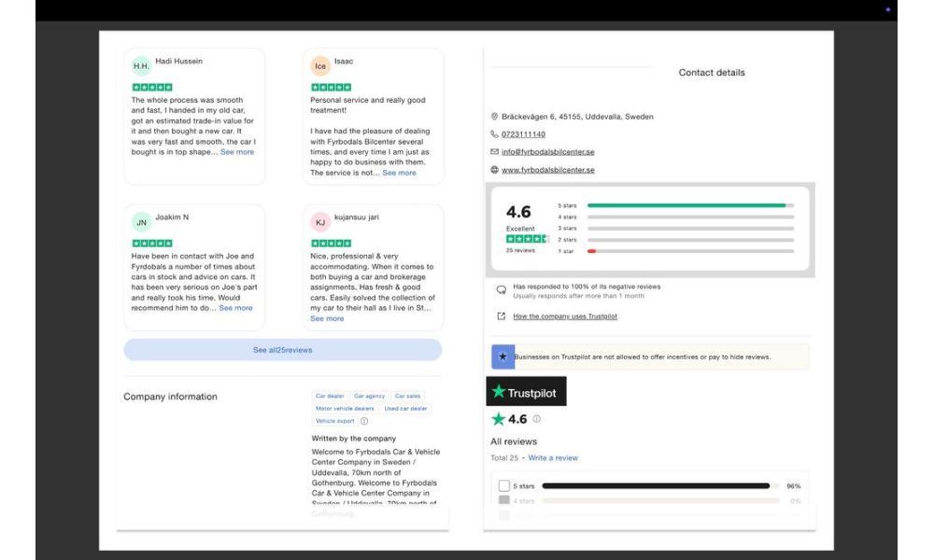Select the Used car dealer category tag
Image resolution: width=934 pixels, height=560 pixels.
(405, 409)
